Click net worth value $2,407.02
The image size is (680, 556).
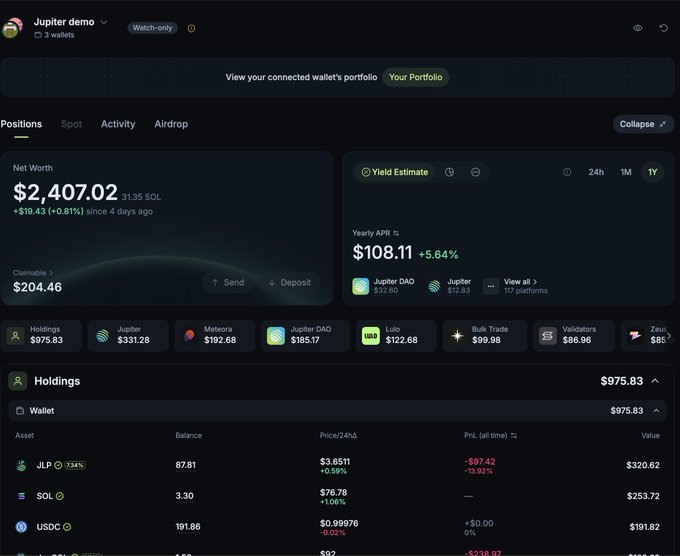click(65, 193)
